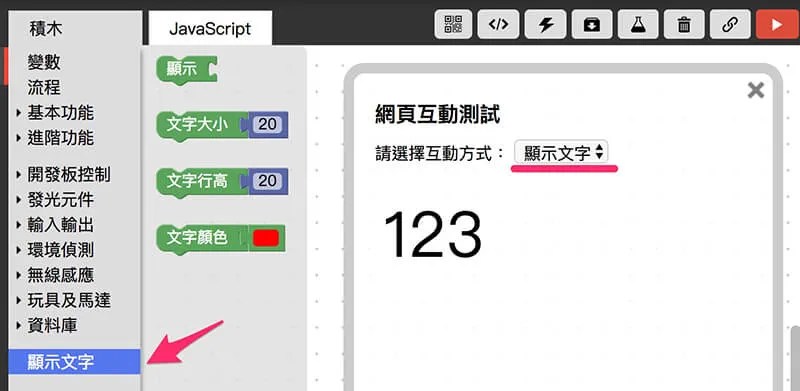Select the highlighted 顯示文字 category
800x391 pixels.
click(74, 362)
